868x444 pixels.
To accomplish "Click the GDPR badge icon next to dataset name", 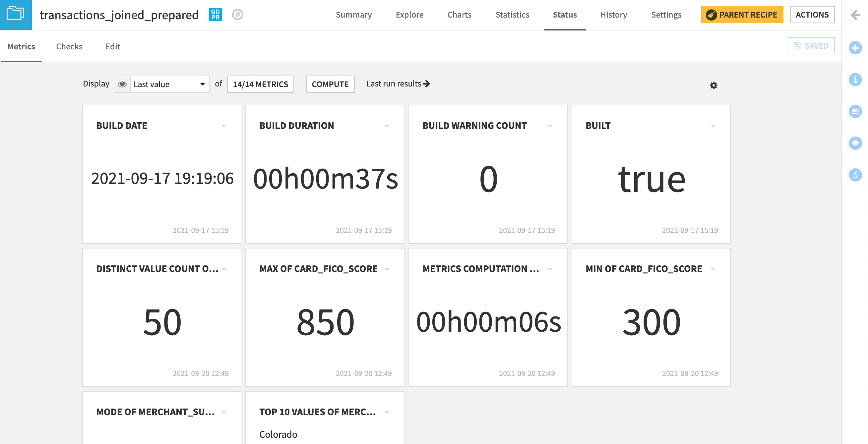I will point(215,15).
